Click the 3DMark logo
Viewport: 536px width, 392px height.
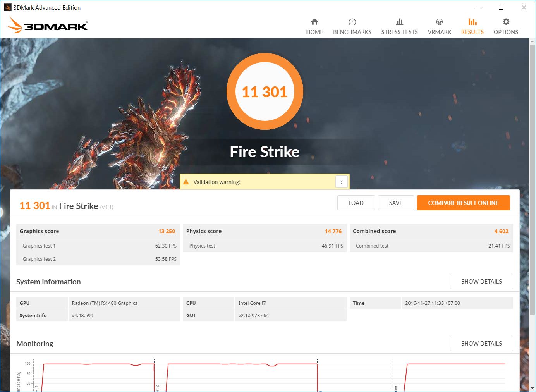pyautogui.click(x=48, y=26)
